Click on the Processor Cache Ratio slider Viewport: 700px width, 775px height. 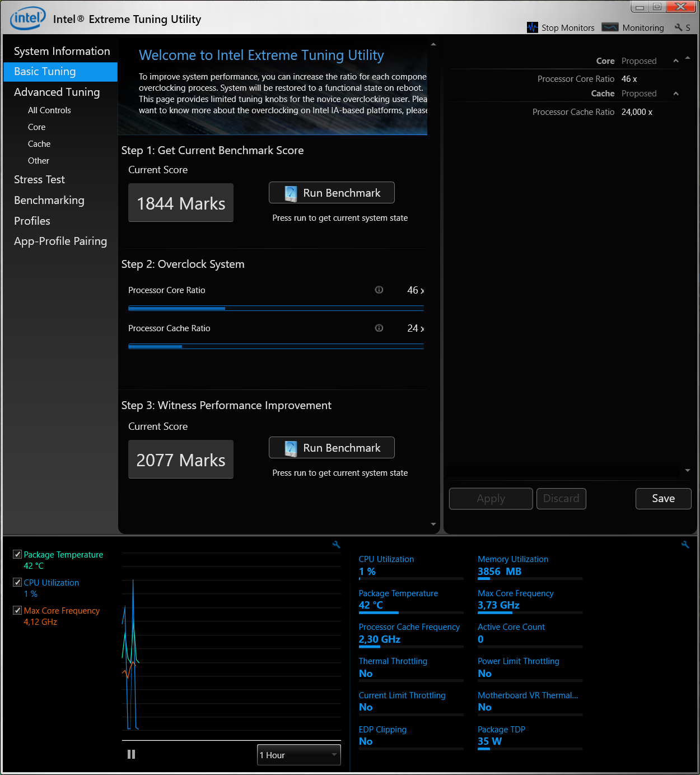point(276,346)
